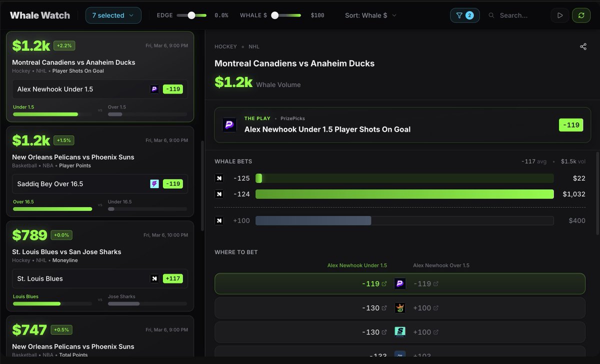Viewport: 600px width, 364px height.
Task: Click the book icon beside the -124 whale bet
Action: click(x=219, y=194)
